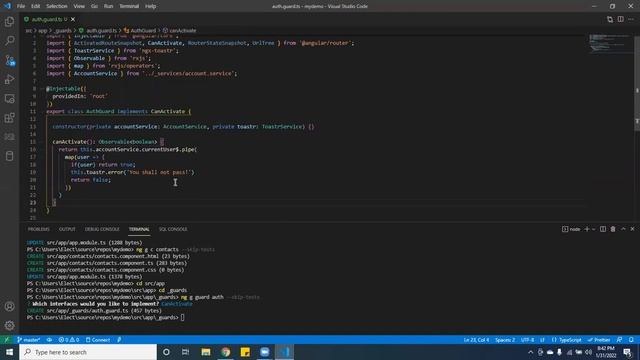Open the File menu
Image resolution: width=640 pixels, height=360 pixels.
pos(21,6)
